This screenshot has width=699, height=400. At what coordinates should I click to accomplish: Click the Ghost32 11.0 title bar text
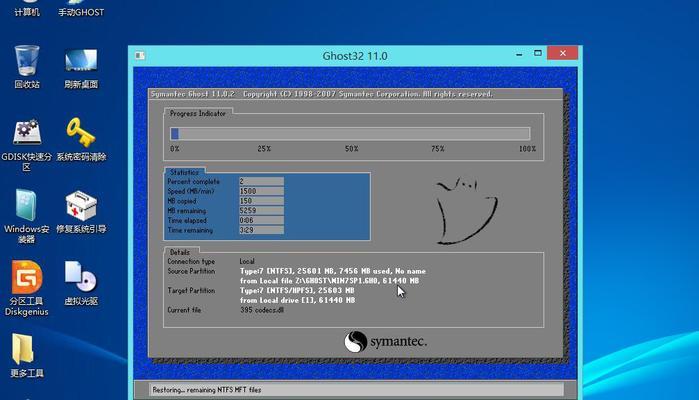(x=355, y=56)
